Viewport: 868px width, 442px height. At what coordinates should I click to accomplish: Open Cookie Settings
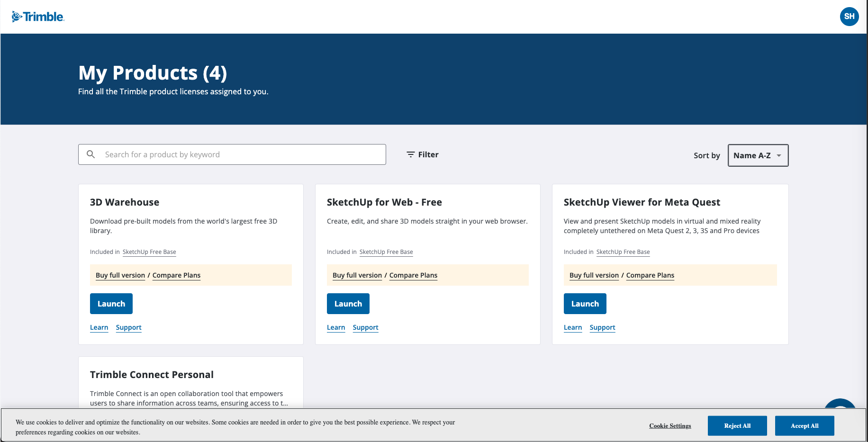670,426
